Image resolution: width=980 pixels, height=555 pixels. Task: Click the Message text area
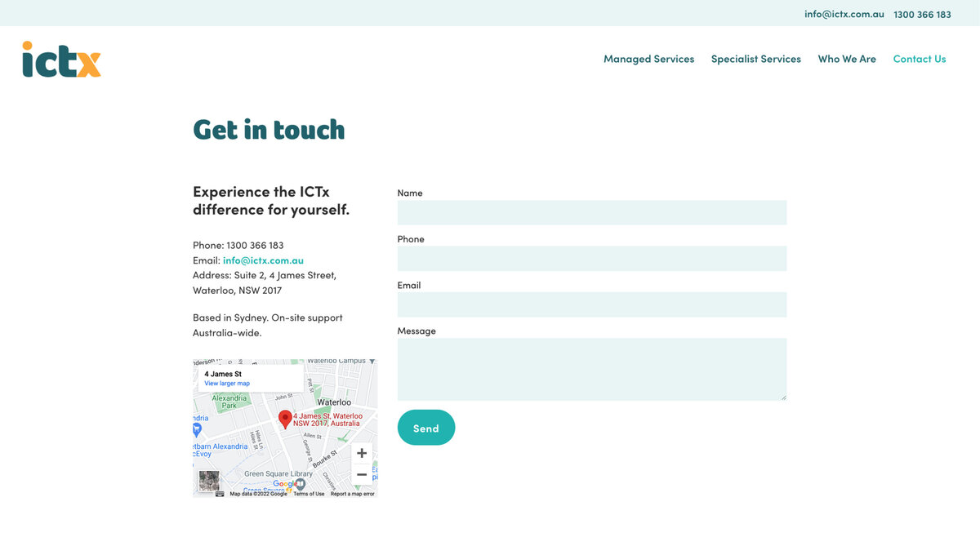coord(592,367)
